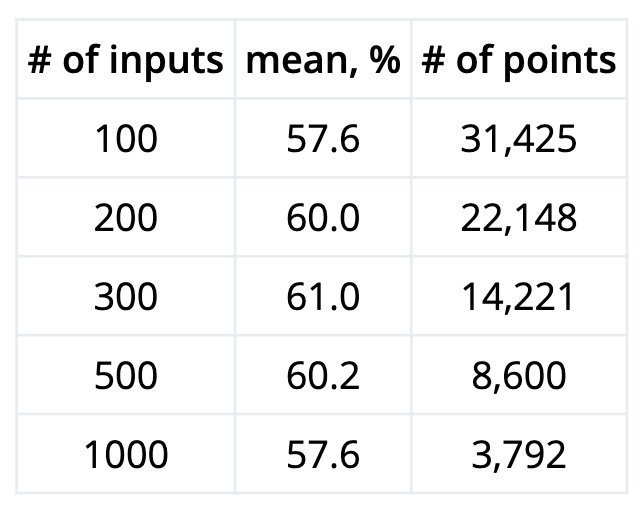Viewport: 644px width, 506px height.
Task: Select the 61.0 mean value cell
Action: 323,297
